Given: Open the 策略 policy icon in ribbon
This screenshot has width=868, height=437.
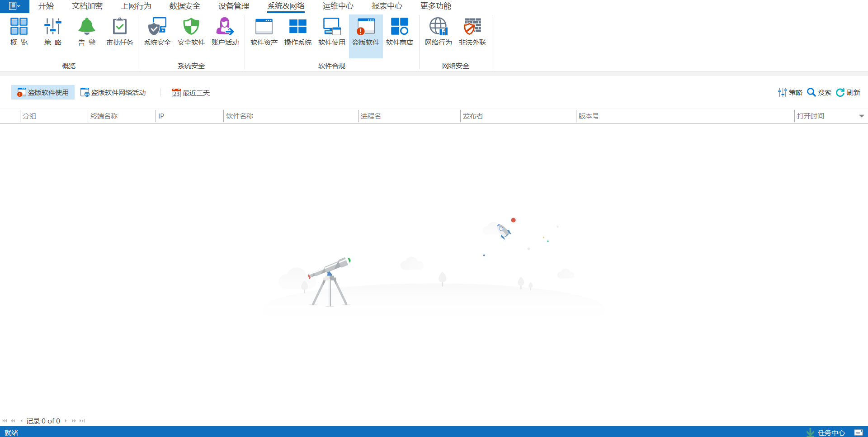Looking at the screenshot, I should (x=53, y=32).
